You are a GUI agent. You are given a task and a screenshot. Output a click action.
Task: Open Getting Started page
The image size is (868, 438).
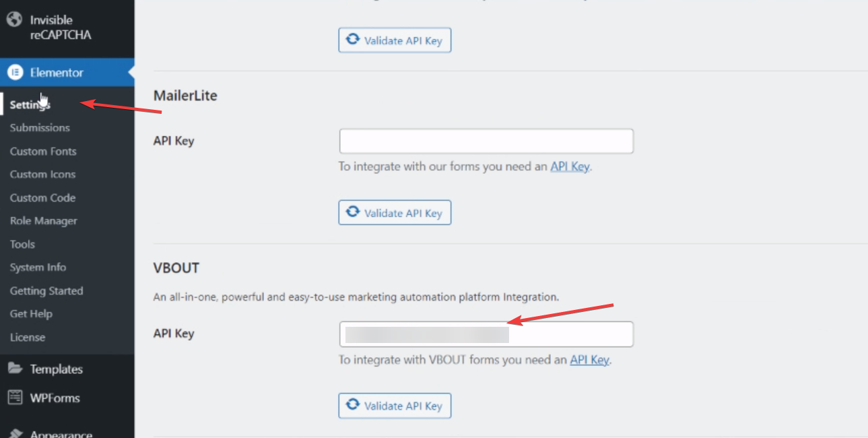click(46, 291)
